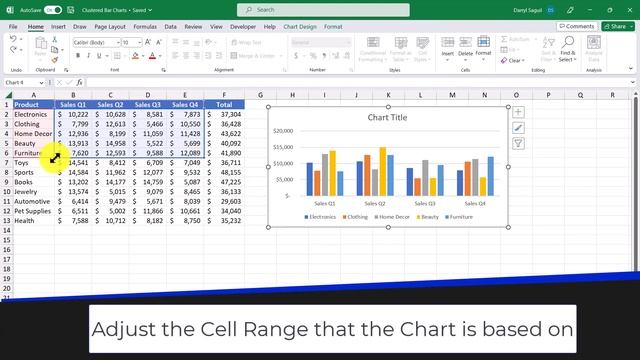
Task: Open the Fill Color dropdown arrow
Action: click(x=143, y=56)
